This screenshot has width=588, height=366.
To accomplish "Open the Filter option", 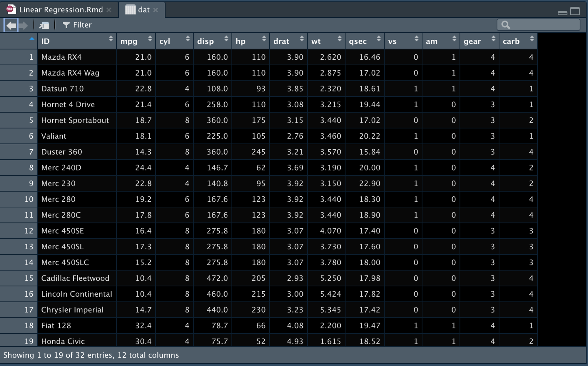I will point(77,25).
